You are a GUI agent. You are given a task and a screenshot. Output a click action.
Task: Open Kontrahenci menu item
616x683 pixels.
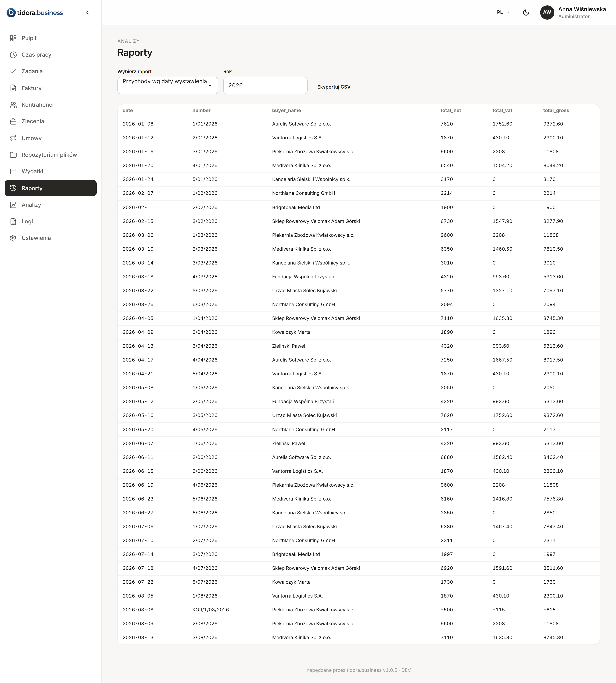click(x=50, y=105)
